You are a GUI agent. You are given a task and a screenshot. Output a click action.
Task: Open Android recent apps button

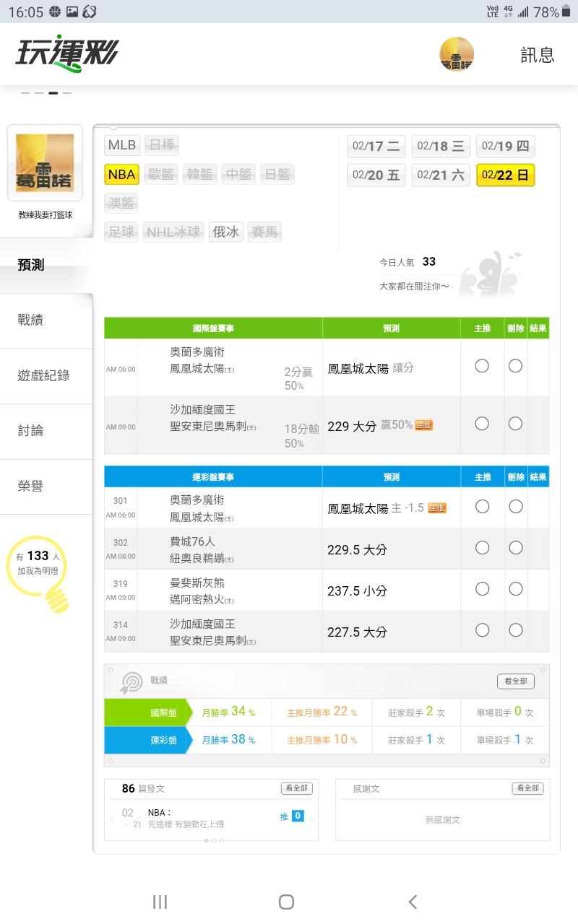click(160, 902)
